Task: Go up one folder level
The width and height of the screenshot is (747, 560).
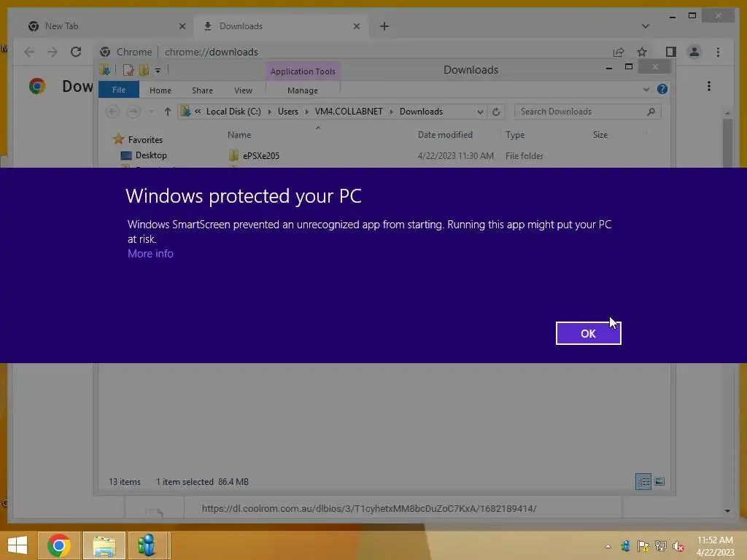Action: tap(167, 112)
